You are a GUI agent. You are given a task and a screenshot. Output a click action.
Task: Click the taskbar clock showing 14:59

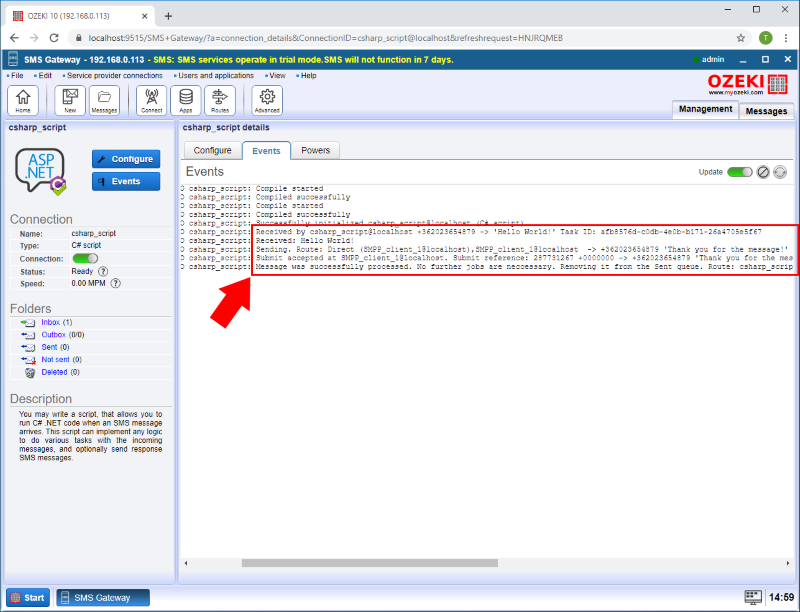click(781, 597)
